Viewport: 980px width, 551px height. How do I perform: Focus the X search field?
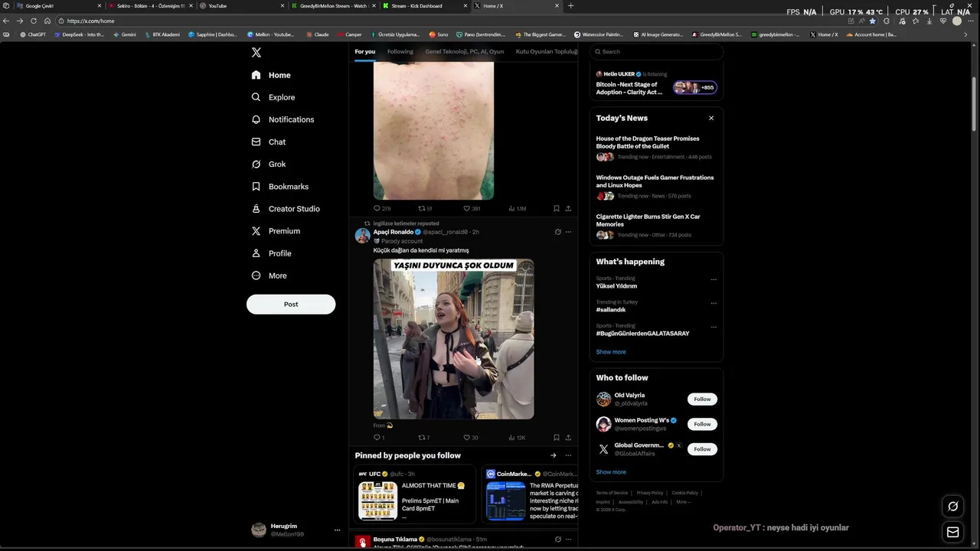(x=656, y=51)
